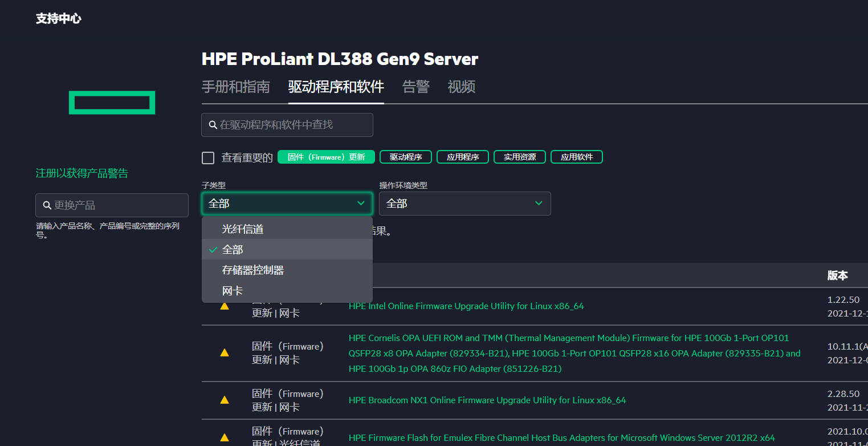The width and height of the screenshot is (868, 446).
Task: Select 光纤信道 from subtype list
Action: coord(287,229)
